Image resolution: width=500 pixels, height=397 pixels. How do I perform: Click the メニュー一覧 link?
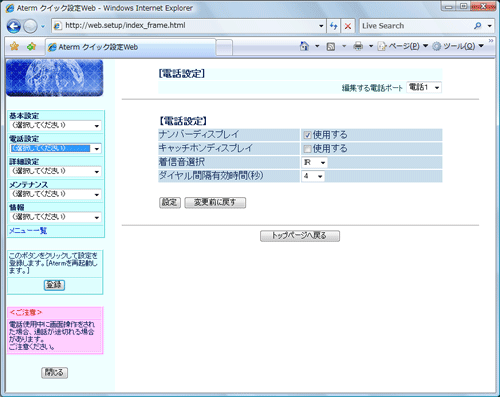click(28, 231)
